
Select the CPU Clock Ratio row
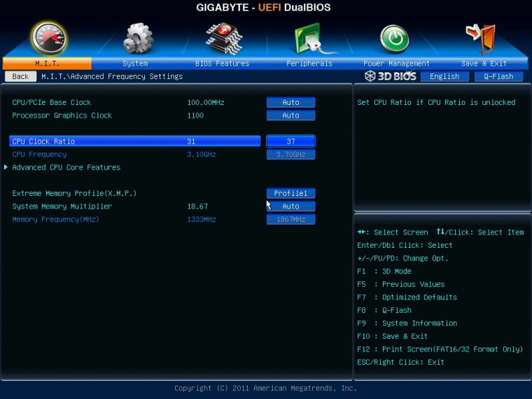[135, 141]
